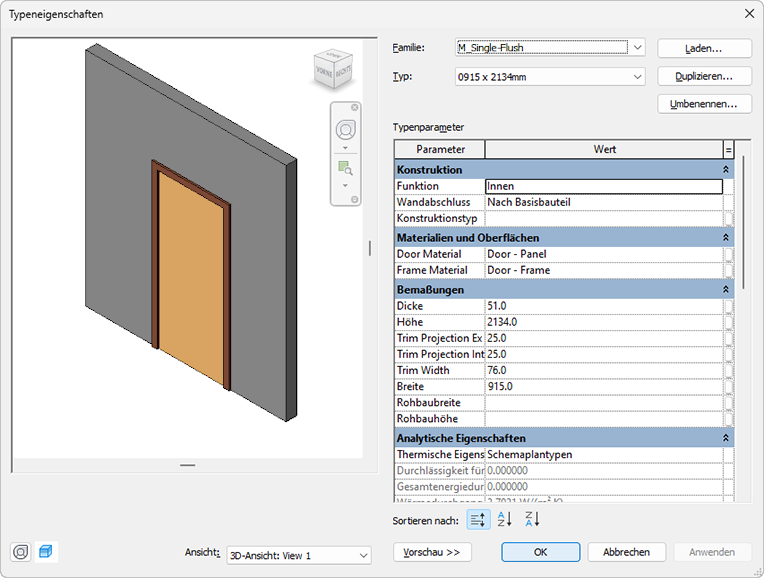
Task: Open navigation bar customize options
Action: 355,199
